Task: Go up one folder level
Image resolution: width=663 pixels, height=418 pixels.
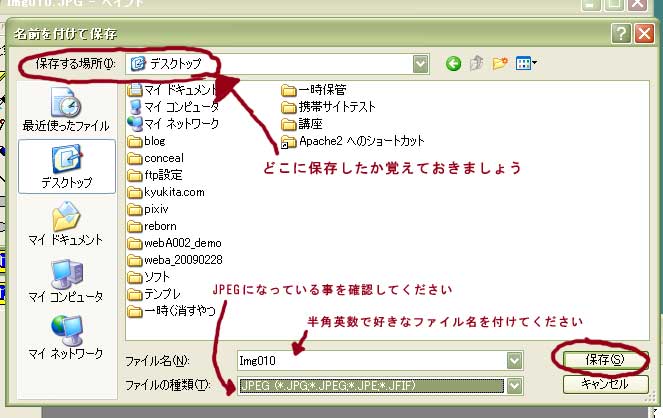Action: coord(477,63)
